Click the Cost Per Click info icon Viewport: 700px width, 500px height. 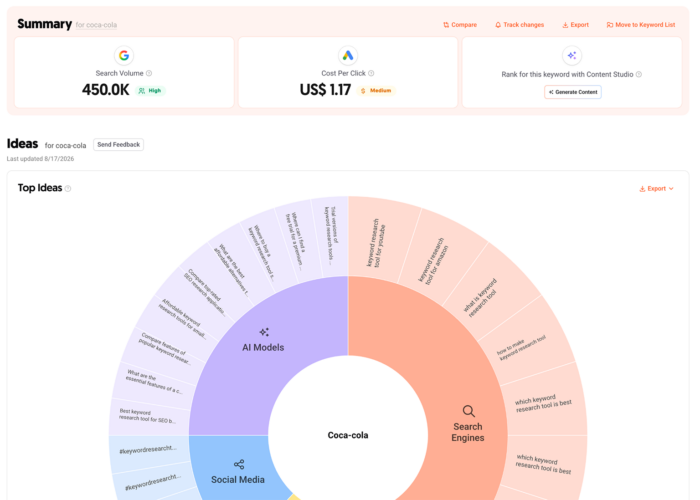pyautogui.click(x=371, y=73)
